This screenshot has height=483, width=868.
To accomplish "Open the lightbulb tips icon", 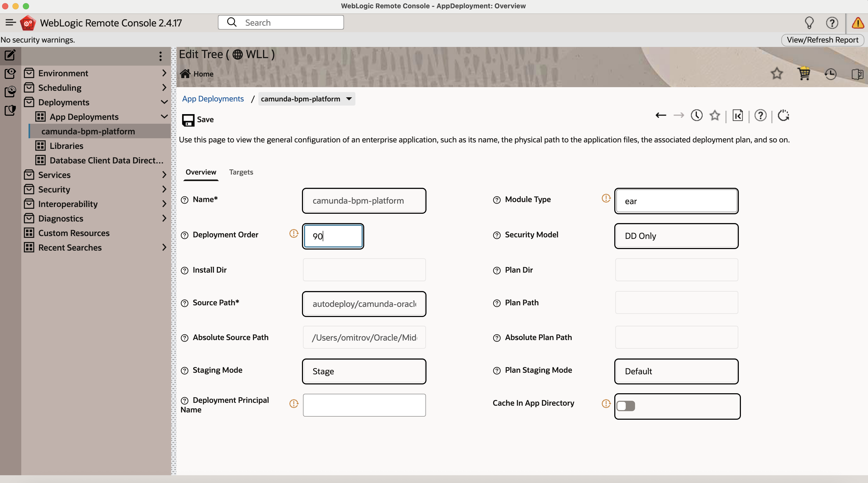I will click(x=809, y=23).
